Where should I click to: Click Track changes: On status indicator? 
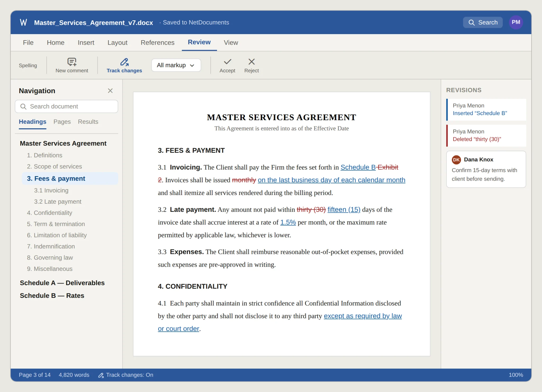[x=126, y=375]
